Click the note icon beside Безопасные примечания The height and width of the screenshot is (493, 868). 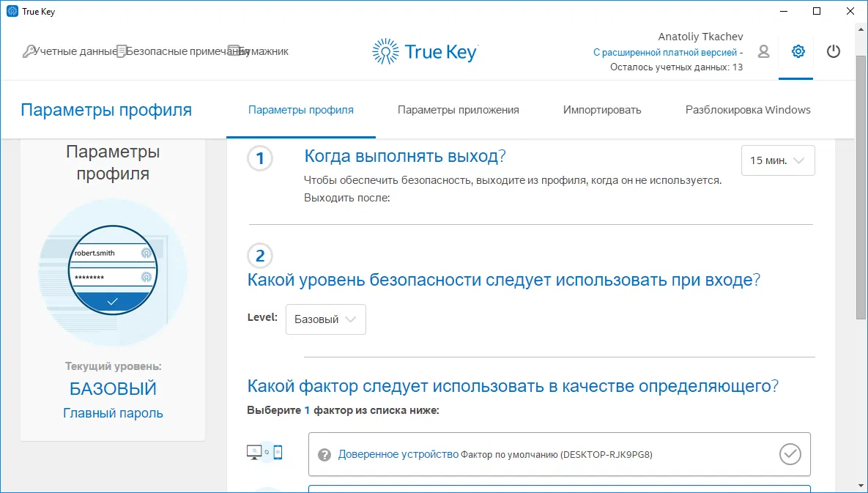tap(122, 51)
